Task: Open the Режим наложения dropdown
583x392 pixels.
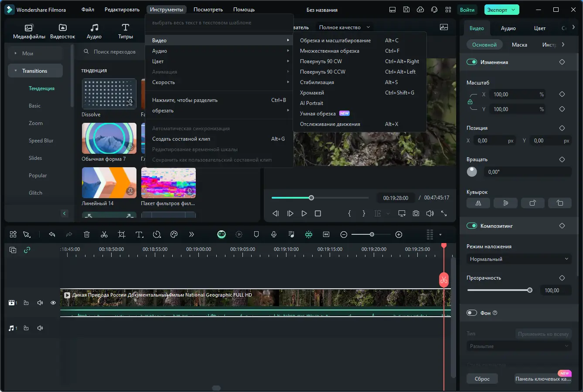Action: pos(518,259)
